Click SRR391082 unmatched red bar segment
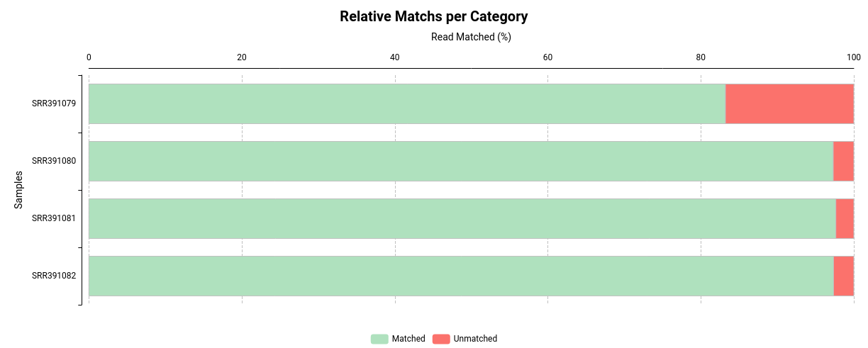868x348 pixels. tap(843, 276)
